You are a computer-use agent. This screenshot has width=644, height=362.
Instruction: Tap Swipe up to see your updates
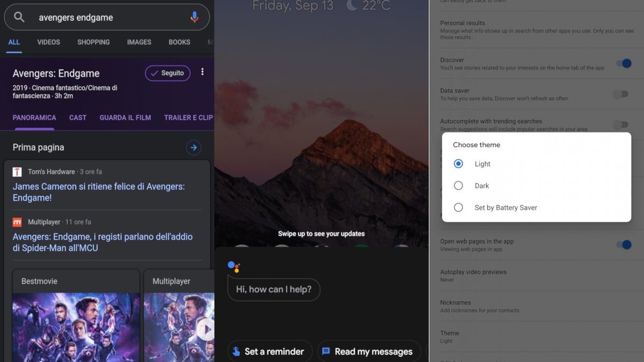pyautogui.click(x=321, y=234)
